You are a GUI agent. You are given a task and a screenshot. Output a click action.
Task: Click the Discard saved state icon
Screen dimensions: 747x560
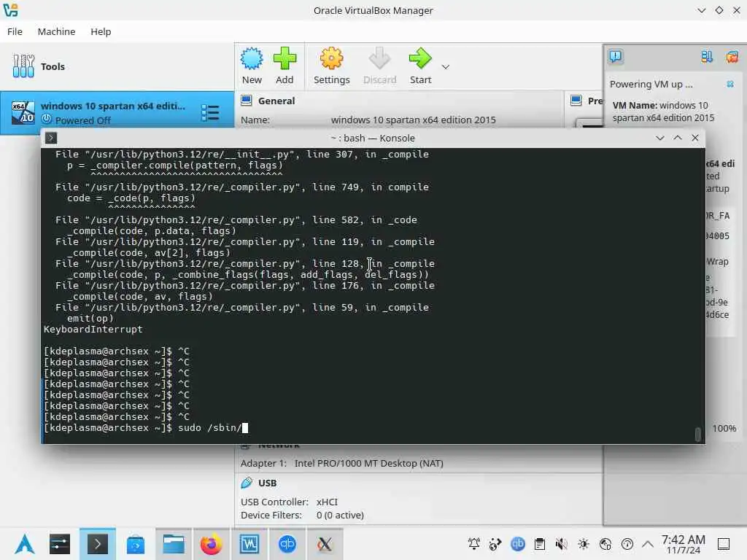point(379,66)
